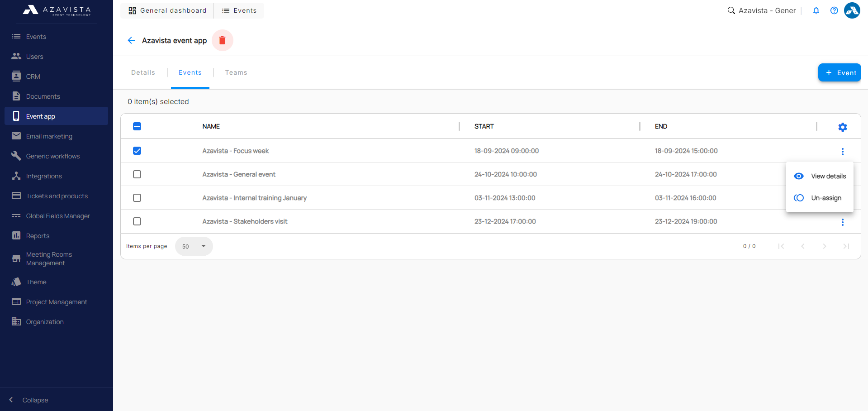This screenshot has height=411, width=868.
Task: Open CRM in the sidebar
Action: [57, 76]
